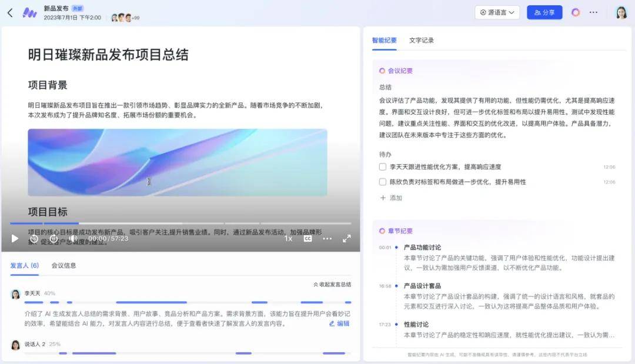Click the 00:01 chapter timestamp

385,248
